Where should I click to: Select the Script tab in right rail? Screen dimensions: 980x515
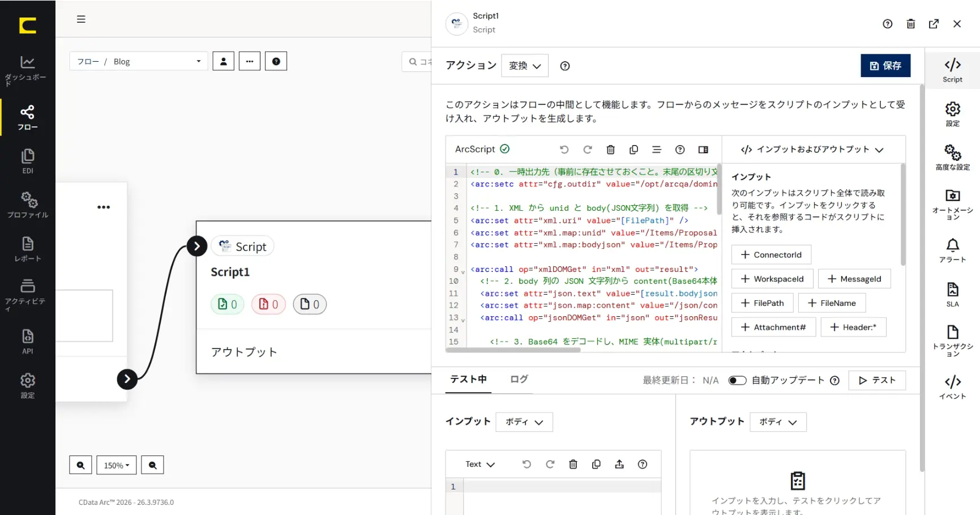(x=952, y=70)
